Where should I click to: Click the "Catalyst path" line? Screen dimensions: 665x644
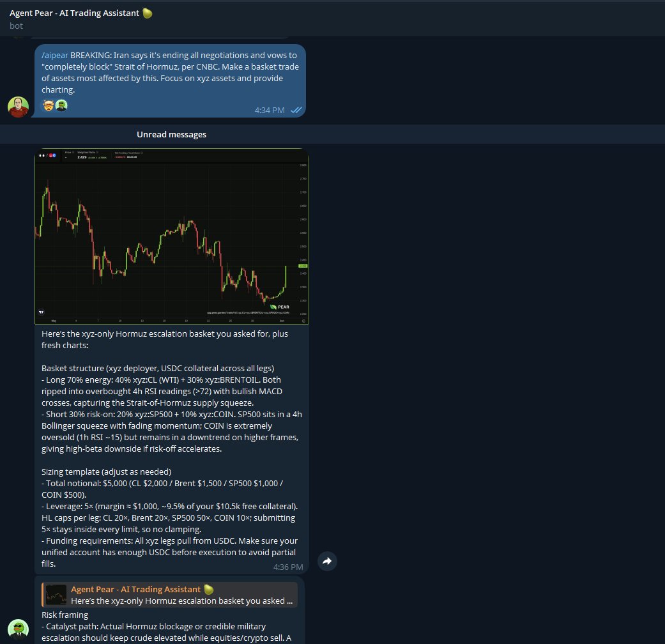153,626
